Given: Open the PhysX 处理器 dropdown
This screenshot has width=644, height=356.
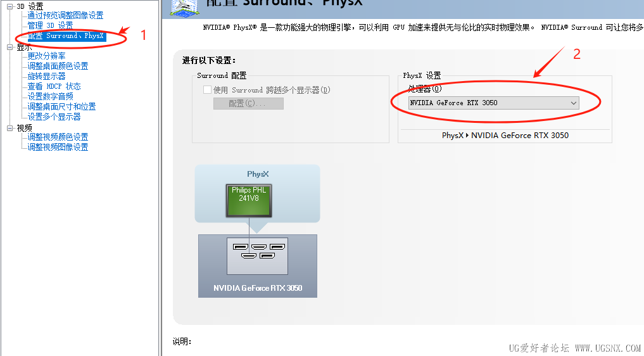Looking at the screenshot, I should pos(494,103).
